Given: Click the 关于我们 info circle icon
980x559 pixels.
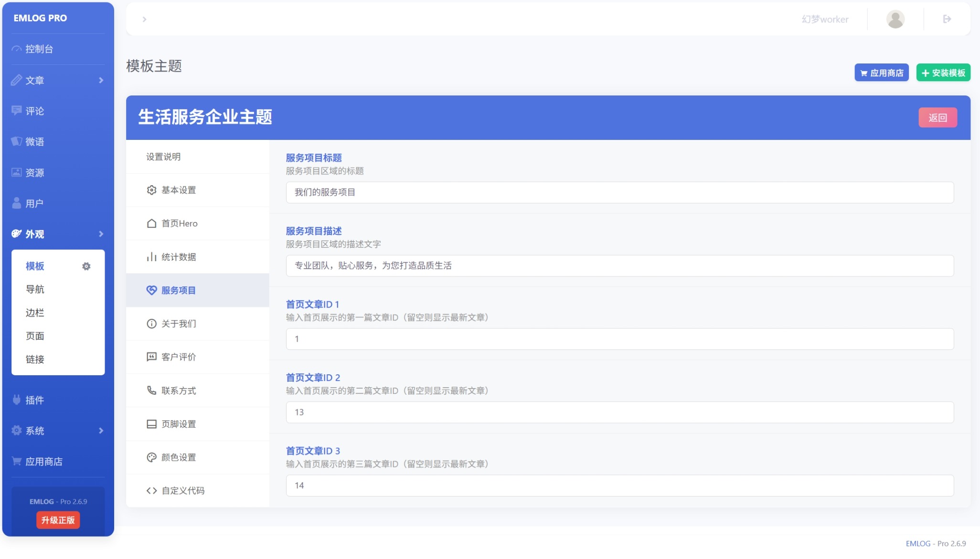Looking at the screenshot, I should (151, 324).
